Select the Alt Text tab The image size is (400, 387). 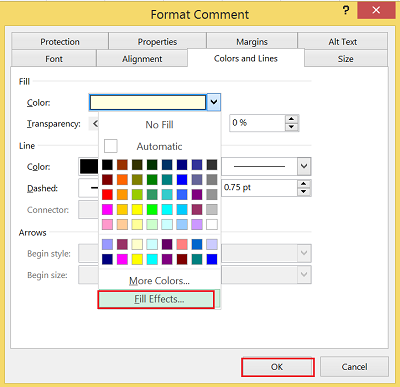pyautogui.click(x=343, y=41)
